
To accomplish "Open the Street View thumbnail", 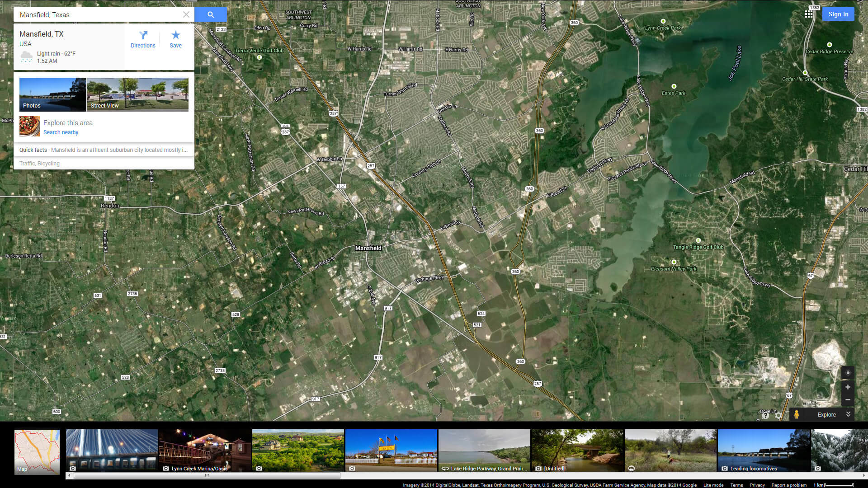I will click(137, 94).
